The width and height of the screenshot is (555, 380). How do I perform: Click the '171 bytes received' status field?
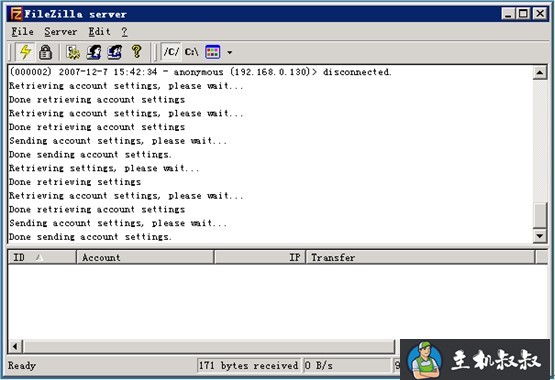248,365
